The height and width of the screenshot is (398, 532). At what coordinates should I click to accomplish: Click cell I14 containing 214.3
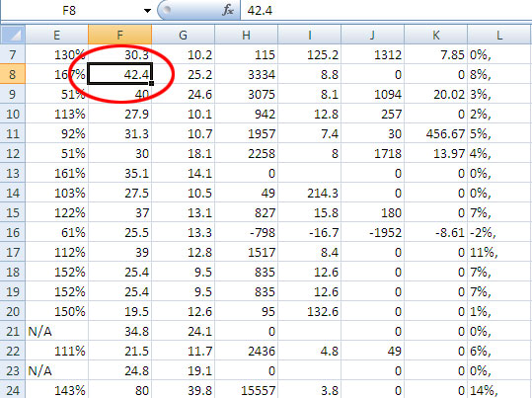tap(309, 193)
